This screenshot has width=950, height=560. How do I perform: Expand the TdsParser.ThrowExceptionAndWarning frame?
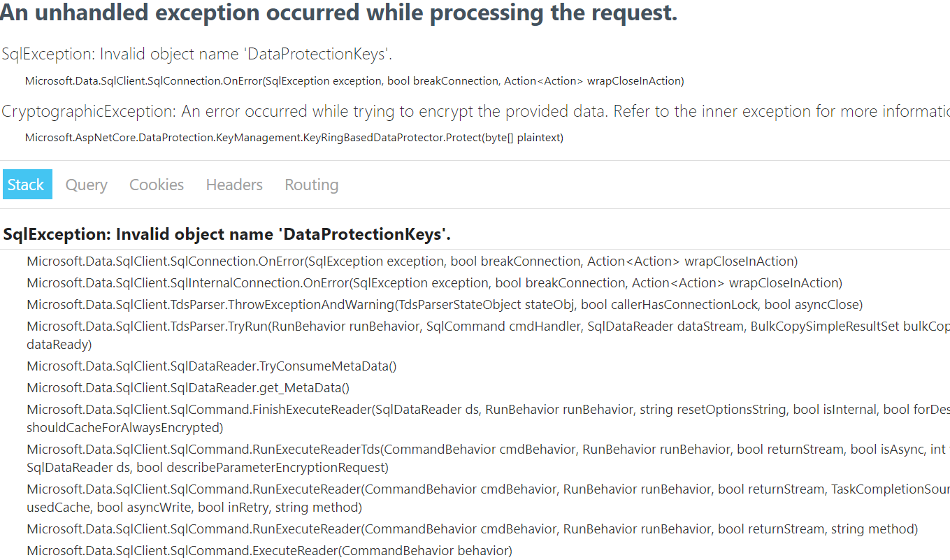(x=443, y=304)
